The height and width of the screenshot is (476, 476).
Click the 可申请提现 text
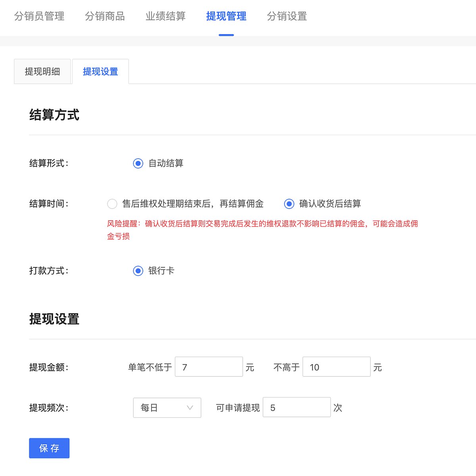coord(238,408)
